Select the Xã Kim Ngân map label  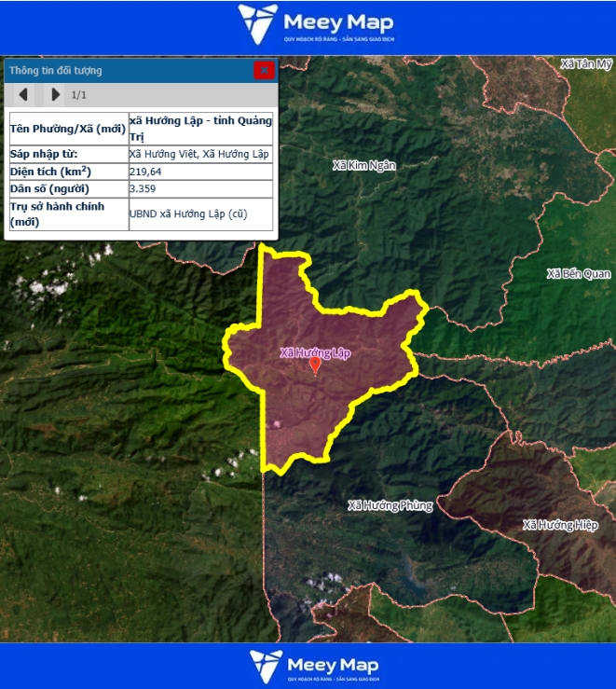coord(364,165)
